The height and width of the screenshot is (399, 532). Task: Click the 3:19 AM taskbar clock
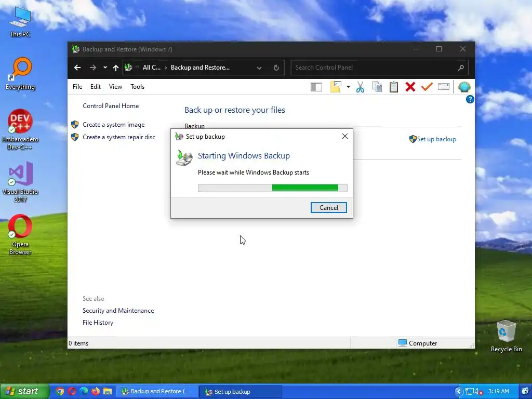click(498, 392)
